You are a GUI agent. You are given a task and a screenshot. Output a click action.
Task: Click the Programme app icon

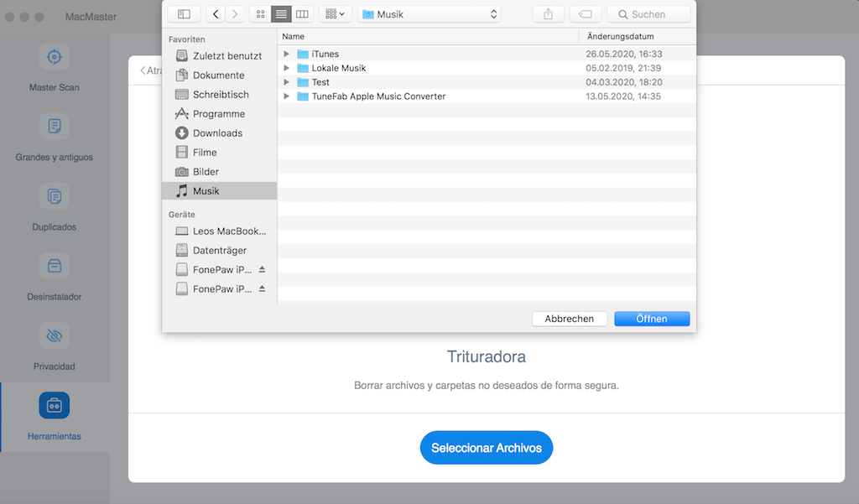pyautogui.click(x=181, y=113)
